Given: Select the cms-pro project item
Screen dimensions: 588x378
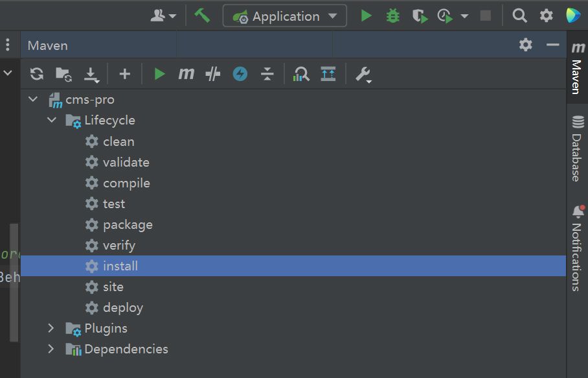Looking at the screenshot, I should tap(90, 99).
